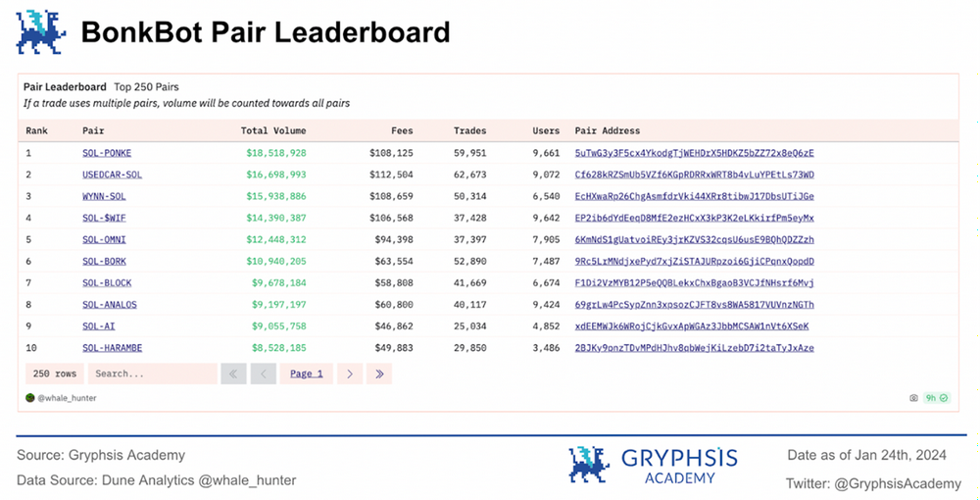Sort by Total Volume column header

tap(273, 130)
